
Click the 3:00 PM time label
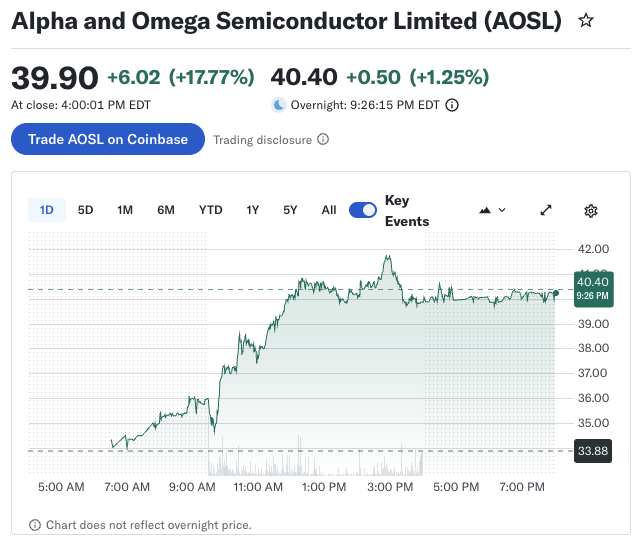point(390,487)
